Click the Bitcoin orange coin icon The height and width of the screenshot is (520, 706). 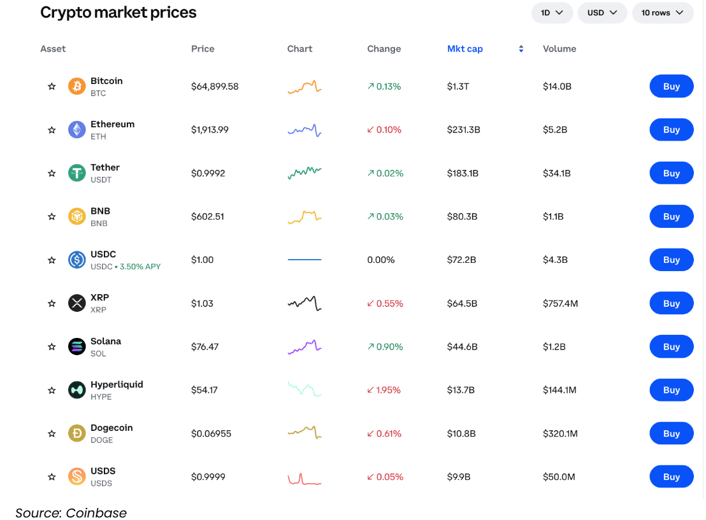[x=77, y=86]
